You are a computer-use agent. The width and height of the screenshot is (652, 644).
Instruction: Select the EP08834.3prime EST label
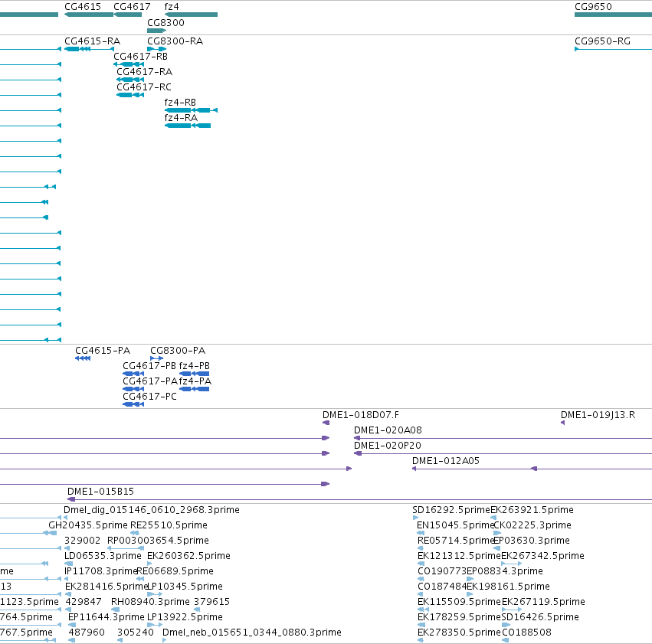505,572
